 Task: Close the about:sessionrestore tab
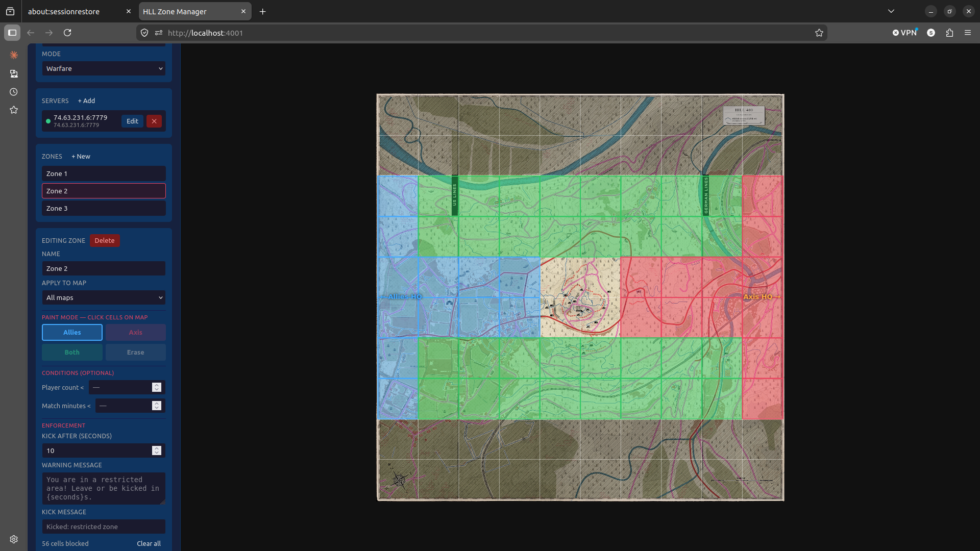point(129,11)
